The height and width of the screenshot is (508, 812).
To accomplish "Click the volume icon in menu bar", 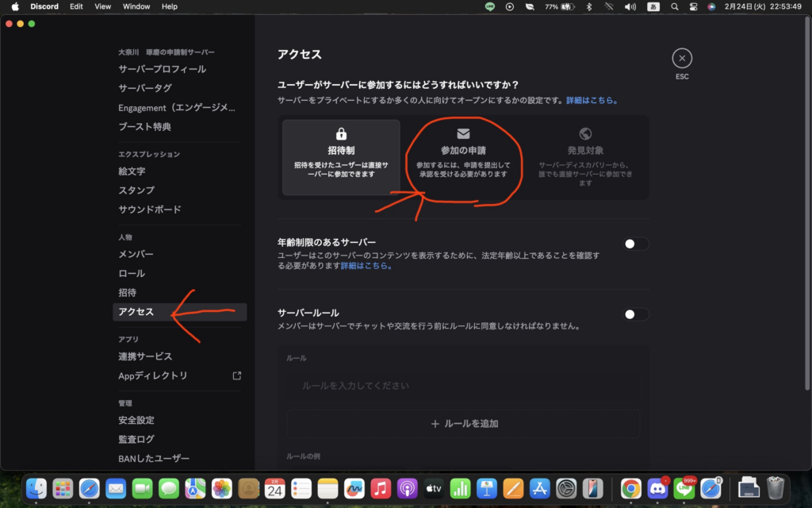I will click(x=630, y=6).
